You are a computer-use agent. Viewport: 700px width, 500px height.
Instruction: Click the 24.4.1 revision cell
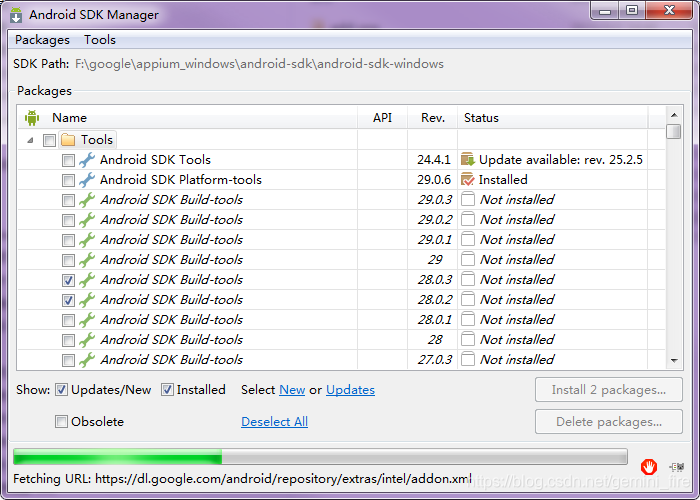[434, 160]
